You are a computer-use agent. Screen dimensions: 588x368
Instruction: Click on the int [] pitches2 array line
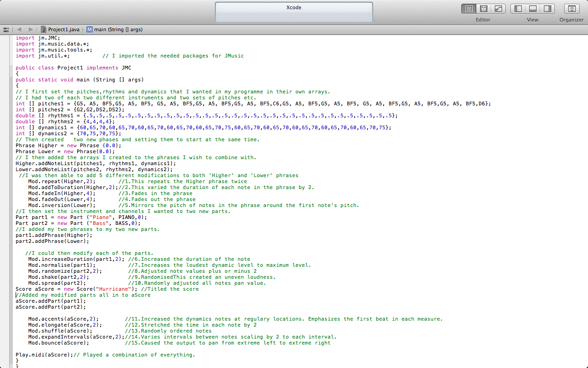point(70,109)
